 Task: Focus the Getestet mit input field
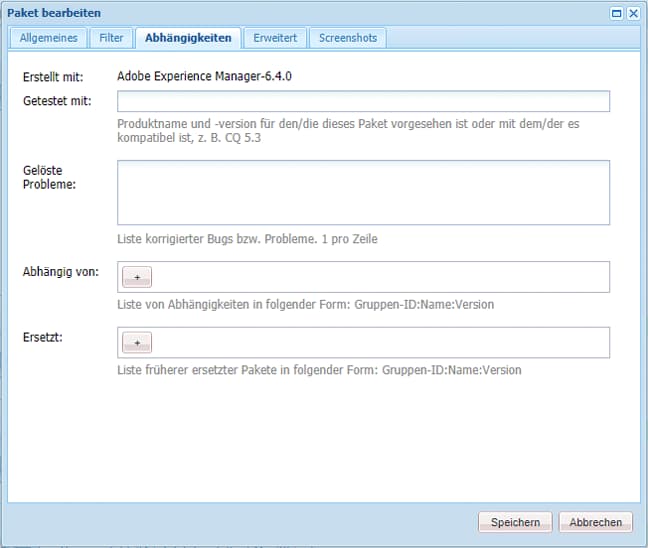(363, 101)
